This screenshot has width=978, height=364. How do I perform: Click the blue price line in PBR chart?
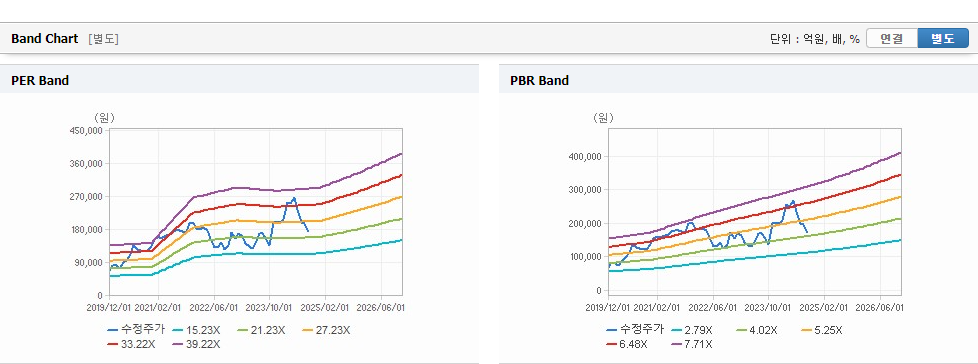coord(787,203)
